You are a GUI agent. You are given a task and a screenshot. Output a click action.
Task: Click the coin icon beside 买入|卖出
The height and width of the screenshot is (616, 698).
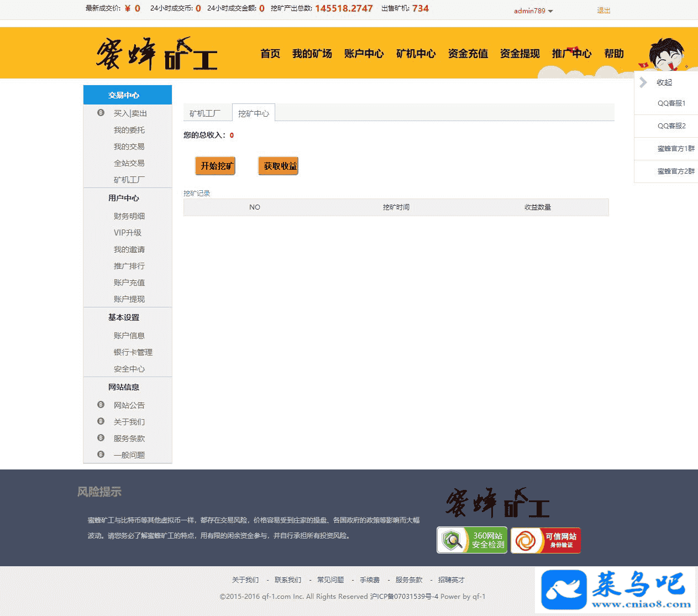pyautogui.click(x=101, y=113)
